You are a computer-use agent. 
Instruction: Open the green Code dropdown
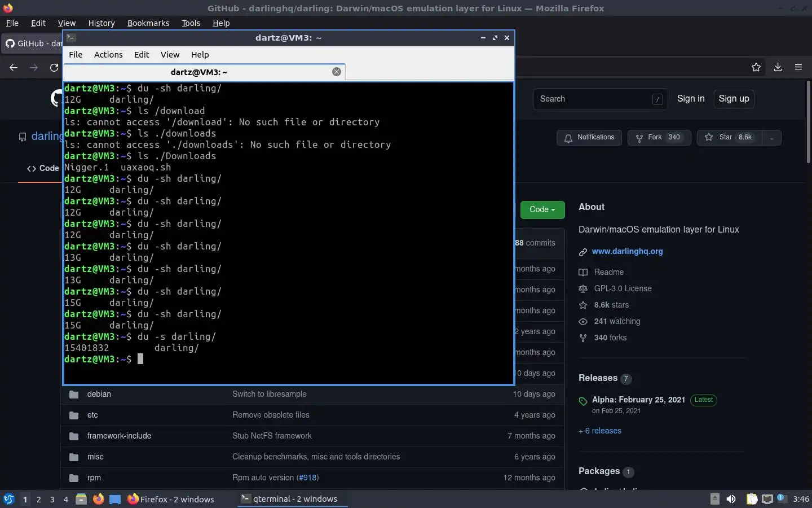click(542, 209)
